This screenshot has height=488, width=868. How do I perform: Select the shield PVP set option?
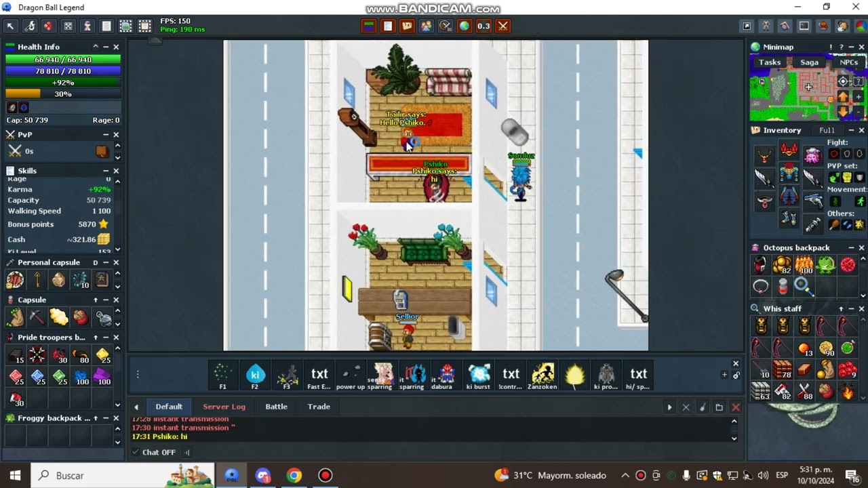point(860,178)
